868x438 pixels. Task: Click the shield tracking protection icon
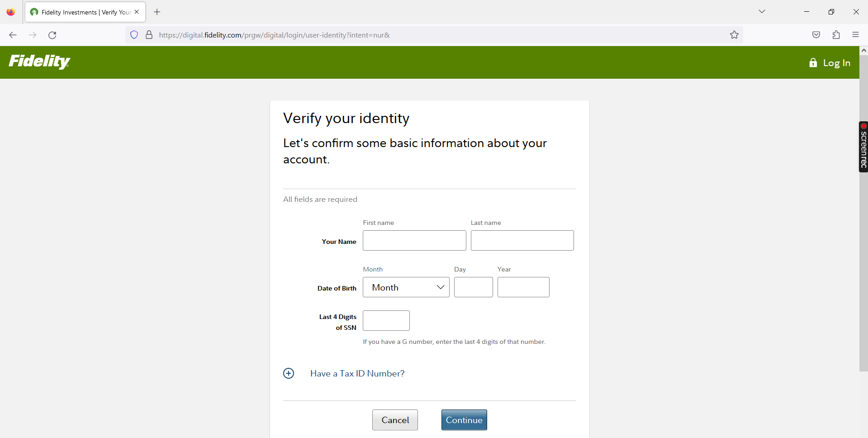[x=134, y=35]
